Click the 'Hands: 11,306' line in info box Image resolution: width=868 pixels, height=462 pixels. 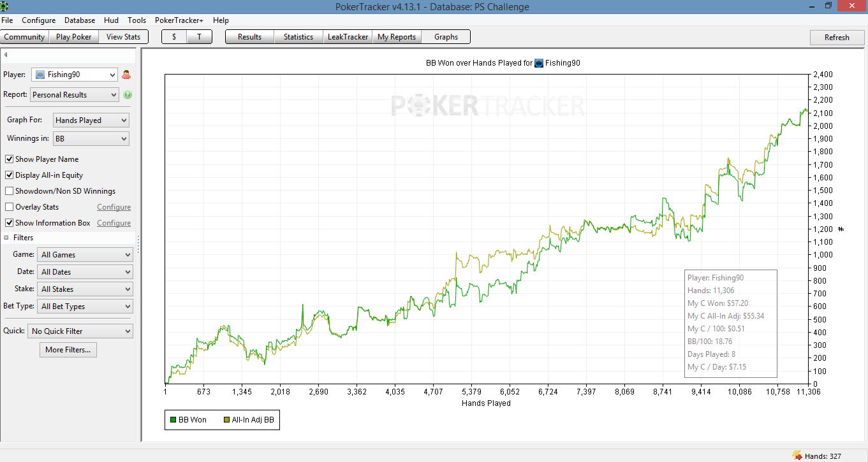710,291
